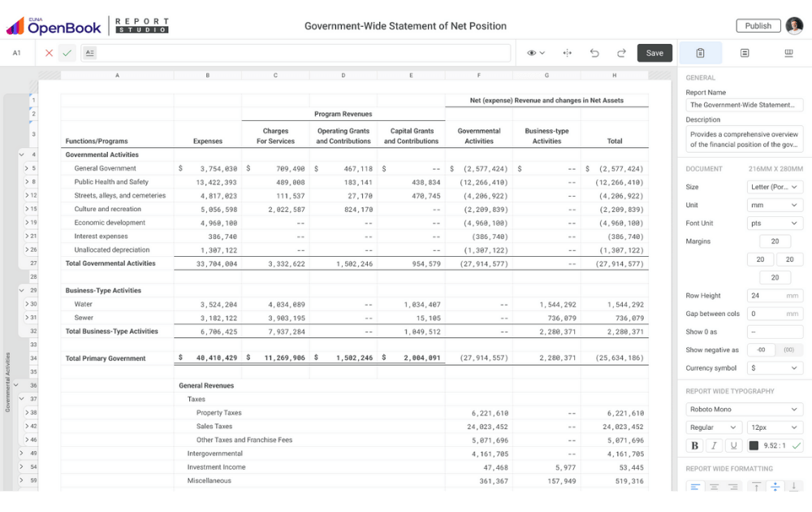Open the Regular font weight dropdown

(x=714, y=427)
